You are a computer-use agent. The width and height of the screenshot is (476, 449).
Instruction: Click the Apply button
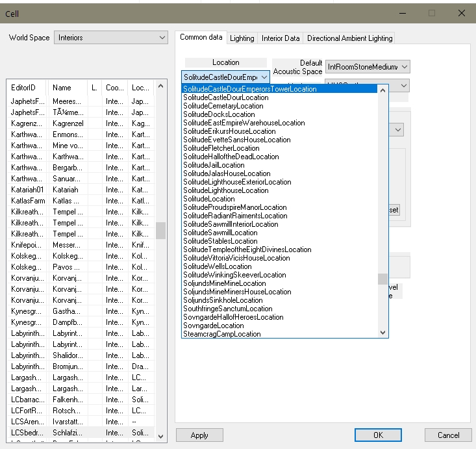click(x=199, y=435)
